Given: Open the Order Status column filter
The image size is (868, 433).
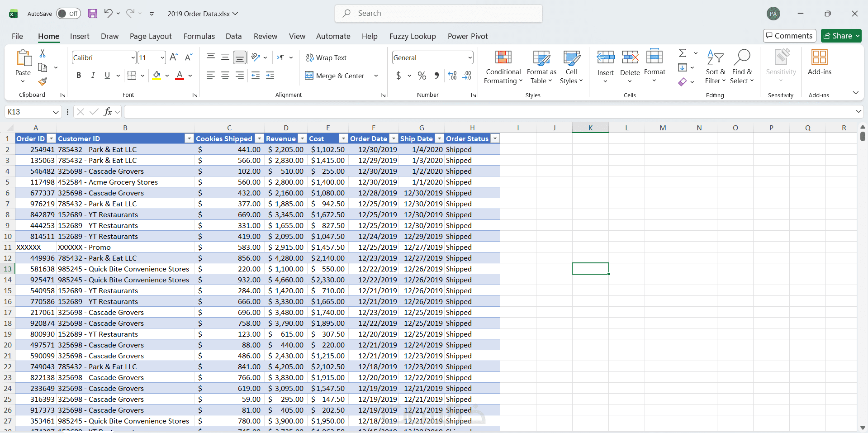Looking at the screenshot, I should tap(495, 138).
